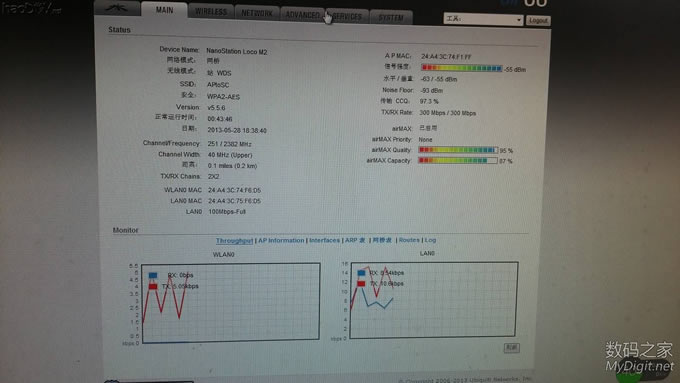
Task: Open the SERVICES tab
Action: (347, 17)
